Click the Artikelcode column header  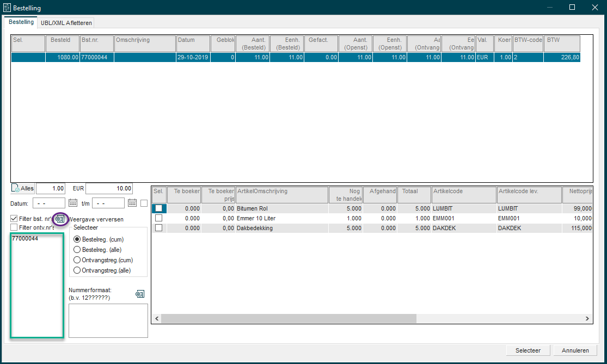[x=464, y=195]
